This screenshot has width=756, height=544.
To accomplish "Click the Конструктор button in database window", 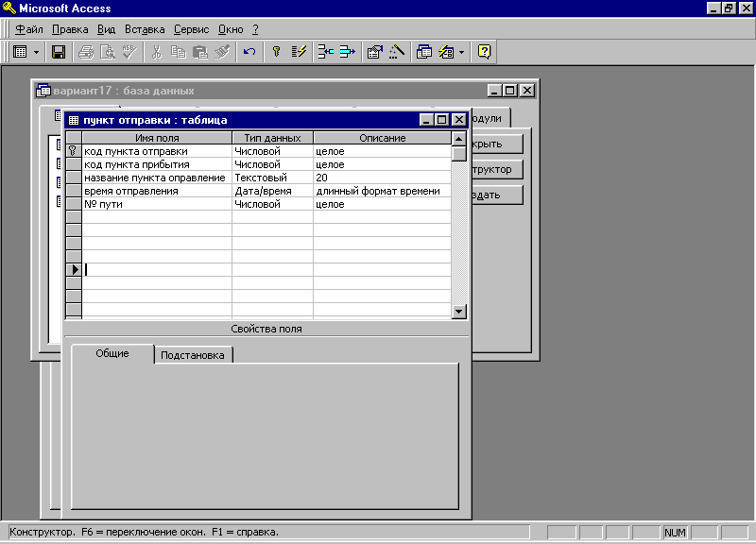I will click(x=497, y=169).
